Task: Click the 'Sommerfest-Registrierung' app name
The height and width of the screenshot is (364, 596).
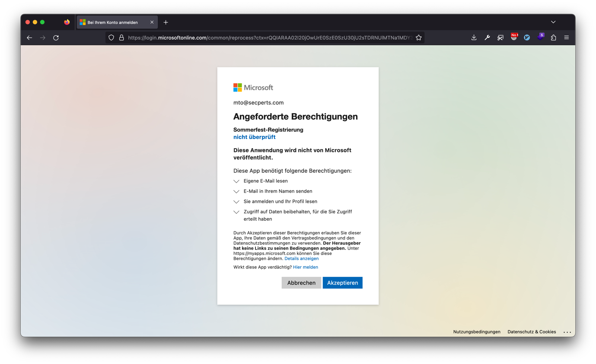Action: click(268, 130)
